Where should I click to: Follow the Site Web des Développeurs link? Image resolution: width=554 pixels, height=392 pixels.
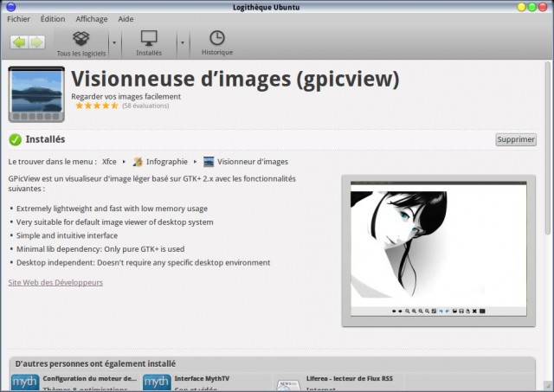click(x=55, y=282)
